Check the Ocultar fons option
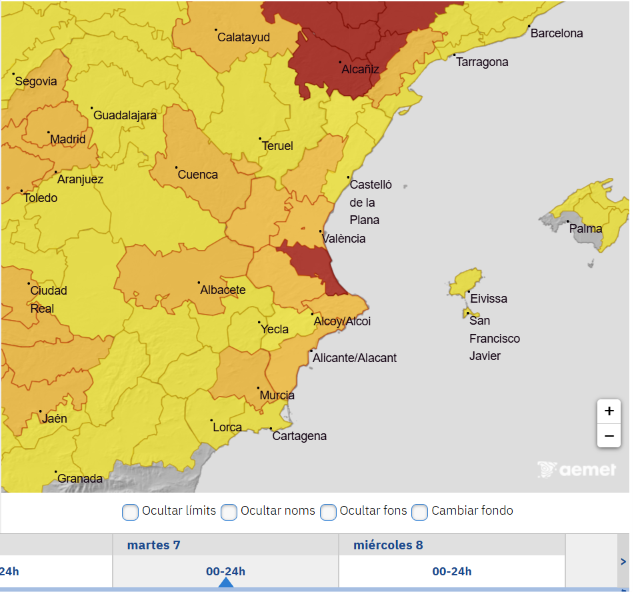 click(x=328, y=512)
